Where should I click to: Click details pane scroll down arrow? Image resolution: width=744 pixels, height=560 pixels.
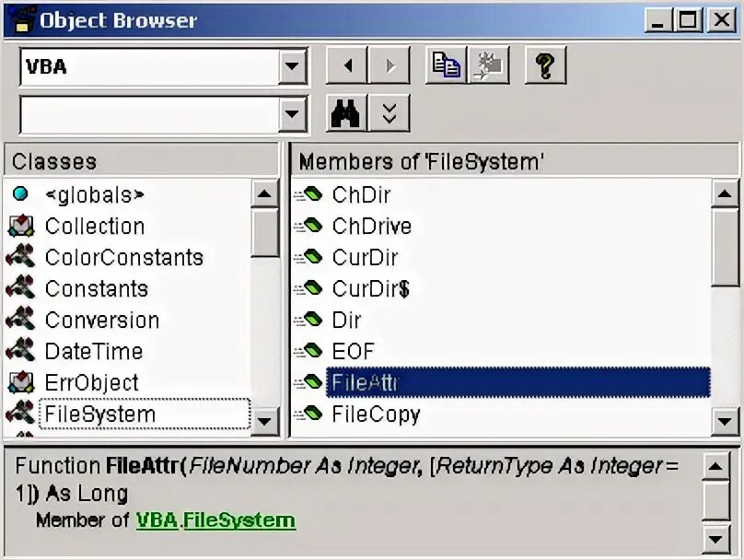click(x=715, y=539)
